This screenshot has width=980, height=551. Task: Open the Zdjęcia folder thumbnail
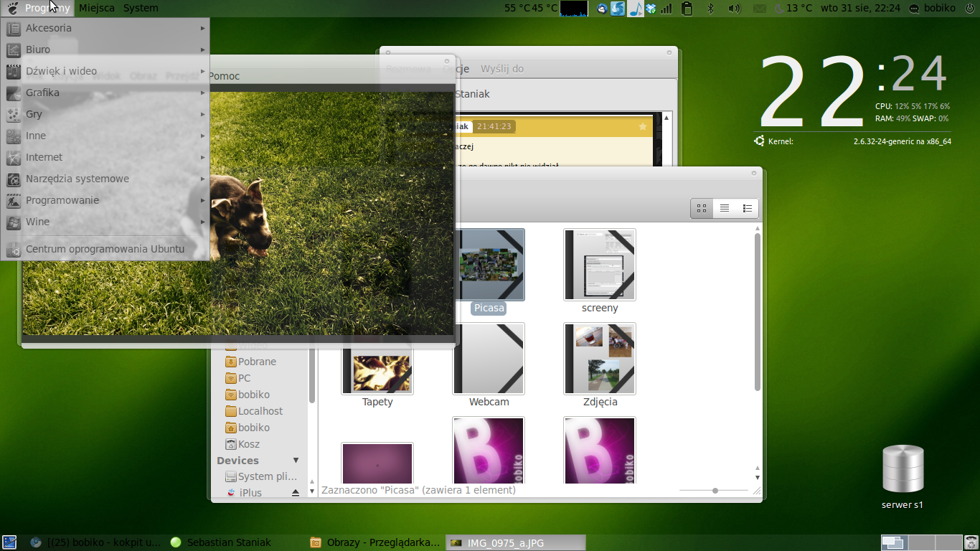(600, 359)
